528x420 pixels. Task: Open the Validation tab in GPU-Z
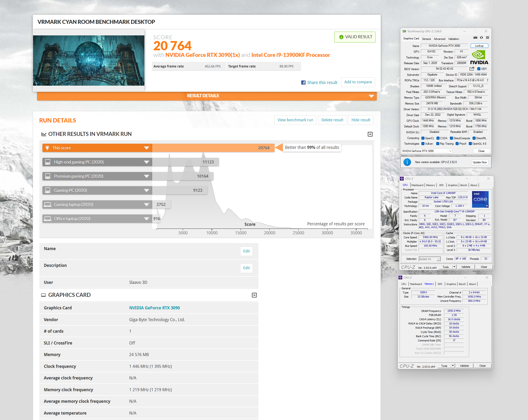(x=453, y=39)
